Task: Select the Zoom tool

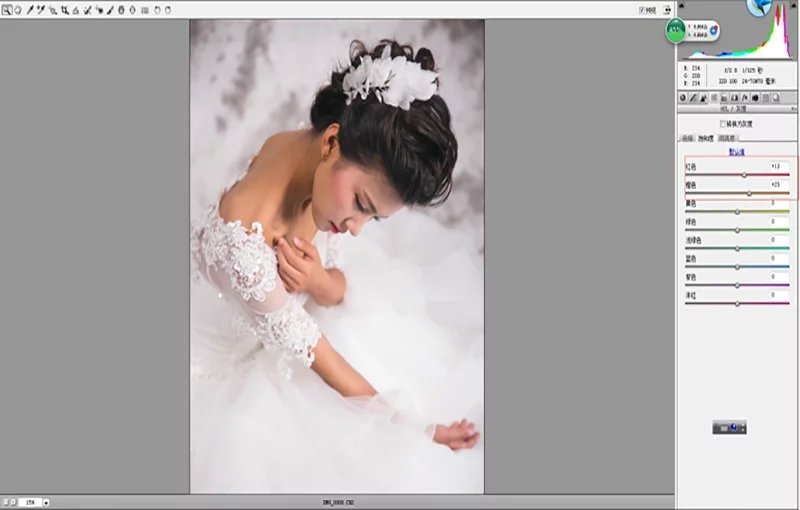Action: (7, 10)
